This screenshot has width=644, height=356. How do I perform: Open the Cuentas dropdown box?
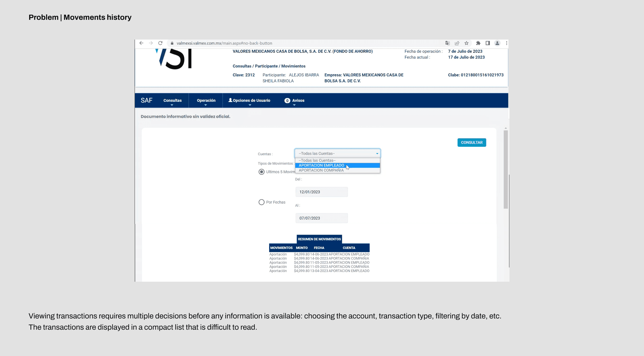[x=337, y=153]
